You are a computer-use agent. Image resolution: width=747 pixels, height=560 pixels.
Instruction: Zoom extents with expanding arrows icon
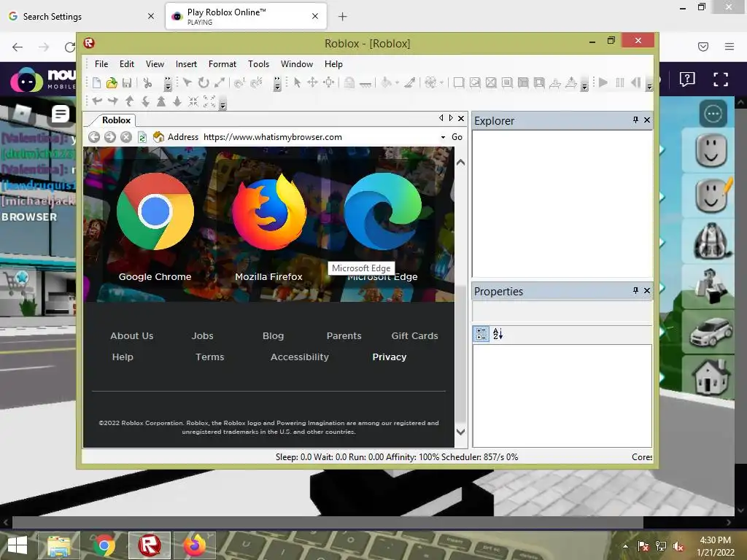[209, 101]
